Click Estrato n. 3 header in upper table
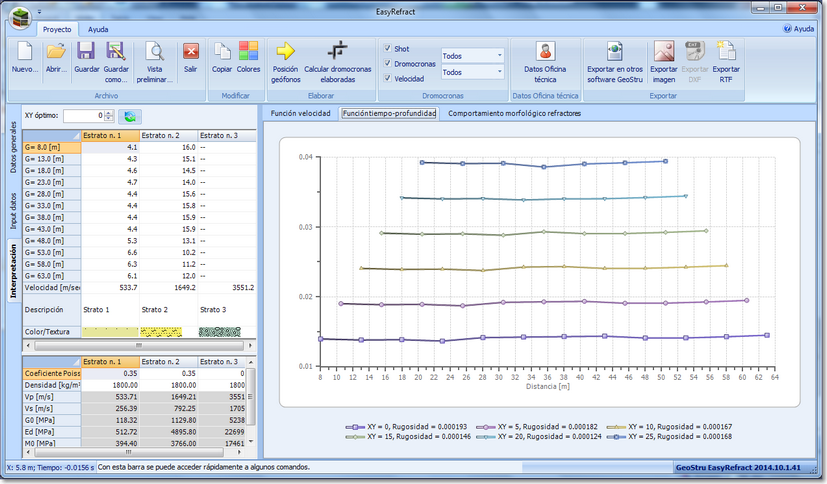Image resolution: width=827 pixels, height=484 pixels. point(227,135)
